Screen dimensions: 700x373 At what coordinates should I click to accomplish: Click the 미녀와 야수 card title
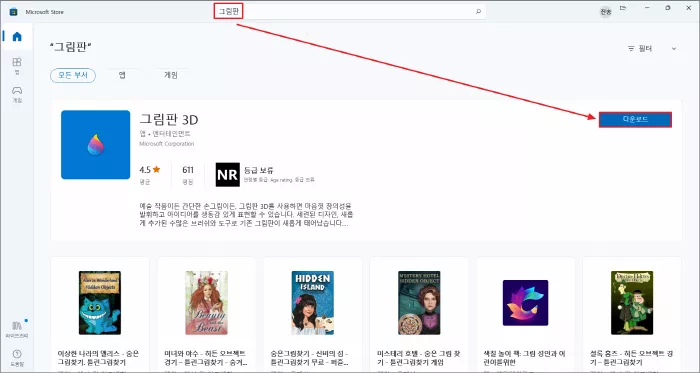coord(205,358)
